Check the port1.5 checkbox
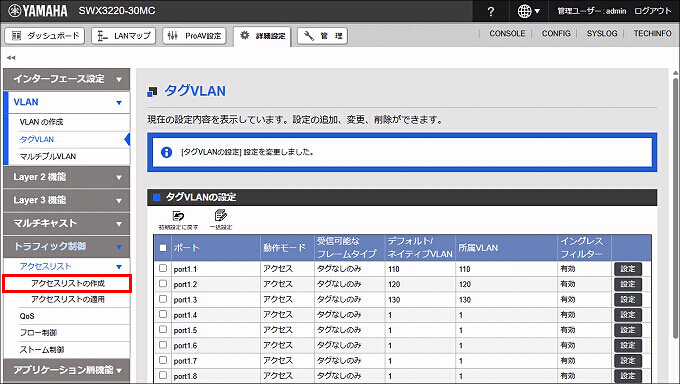This screenshot has width=680, height=384. click(x=163, y=329)
